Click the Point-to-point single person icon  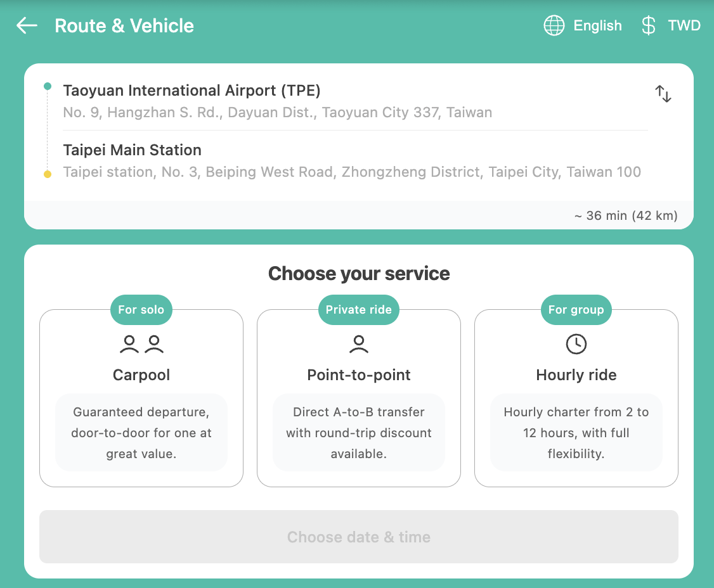coord(359,344)
